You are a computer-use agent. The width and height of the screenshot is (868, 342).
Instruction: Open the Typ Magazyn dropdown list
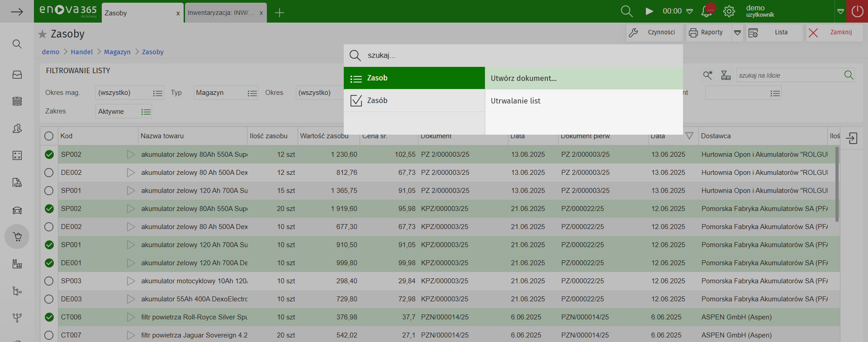point(252,93)
